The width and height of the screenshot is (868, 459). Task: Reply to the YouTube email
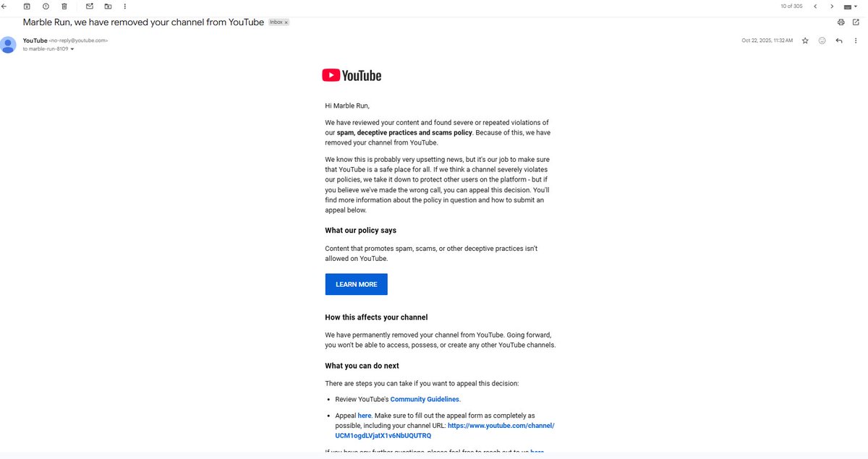pos(839,40)
